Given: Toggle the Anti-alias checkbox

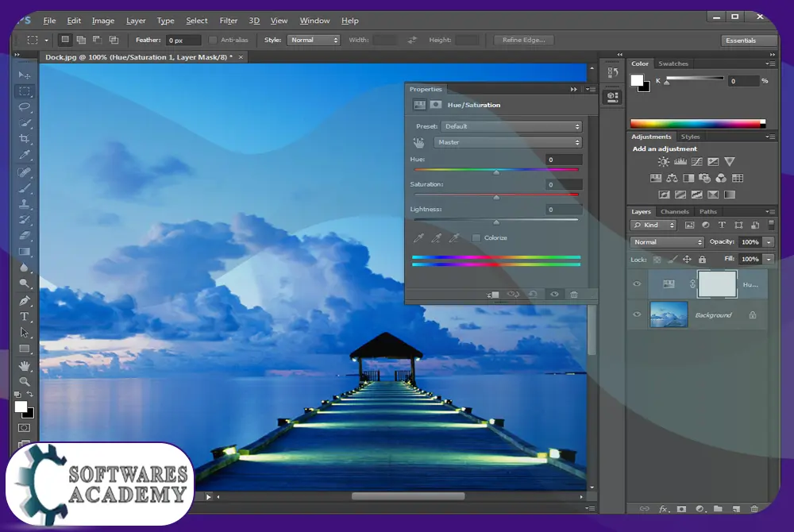Looking at the screenshot, I should [x=213, y=40].
